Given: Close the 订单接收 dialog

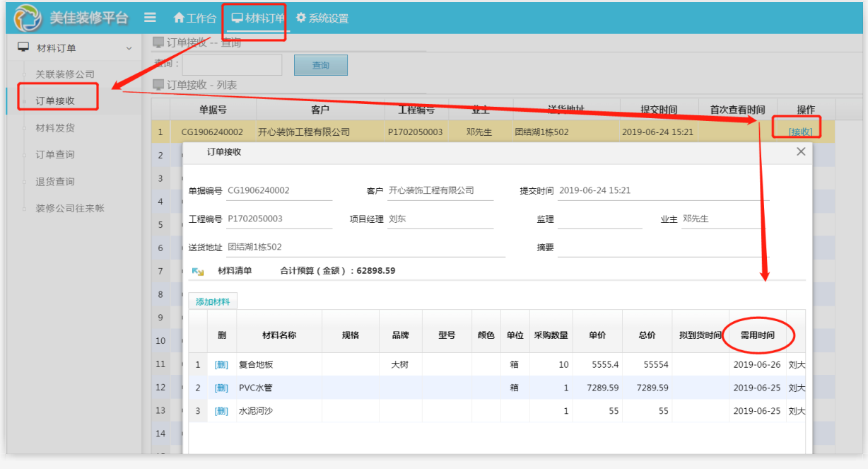Looking at the screenshot, I should 801,151.
